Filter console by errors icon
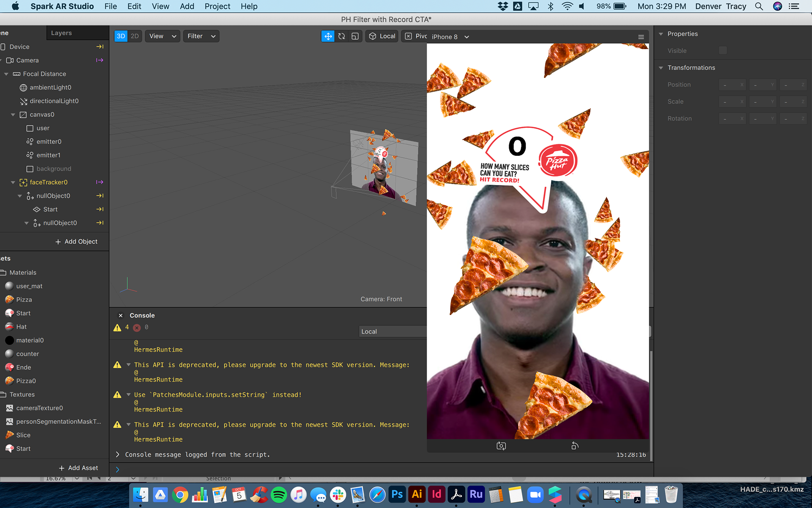This screenshot has height=508, width=812. [x=137, y=328]
